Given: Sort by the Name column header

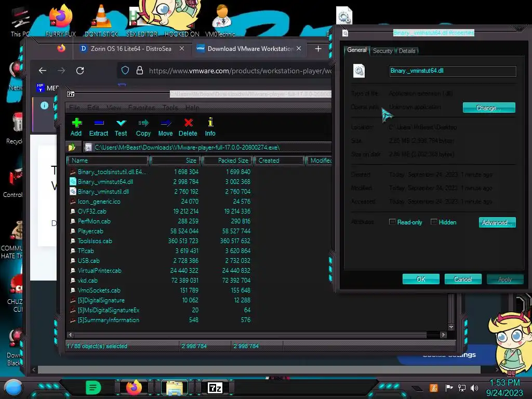Looking at the screenshot, I should [108, 161].
